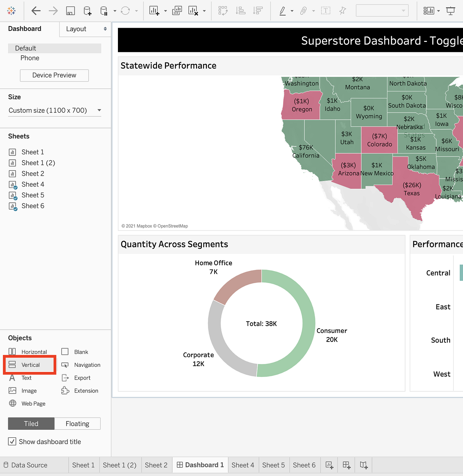This screenshot has width=463, height=476.
Task: Click the Device Preview button
Action: 54,75
